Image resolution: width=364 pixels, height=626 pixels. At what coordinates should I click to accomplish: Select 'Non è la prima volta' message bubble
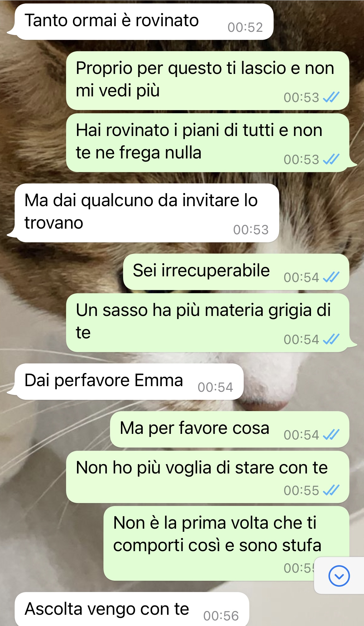click(x=226, y=543)
